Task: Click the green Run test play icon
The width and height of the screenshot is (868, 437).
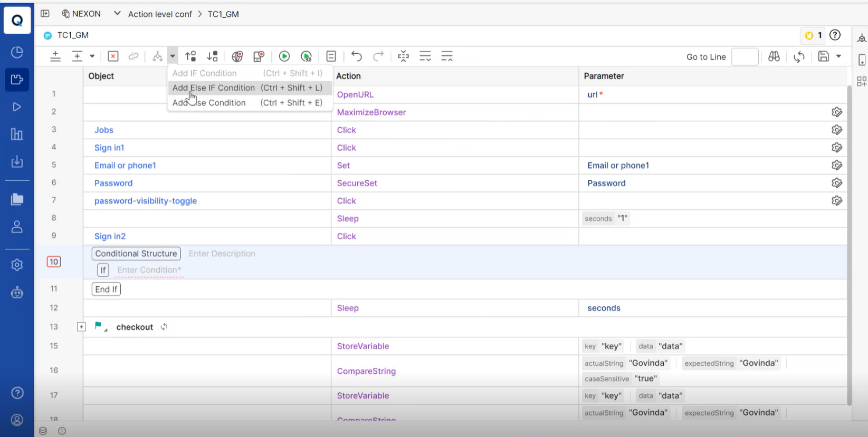Action: point(284,56)
